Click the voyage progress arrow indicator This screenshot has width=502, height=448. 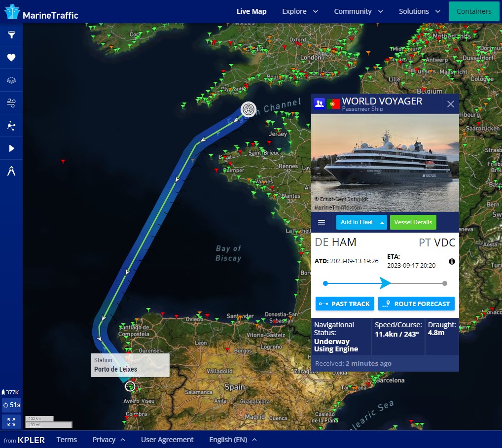coord(385,283)
